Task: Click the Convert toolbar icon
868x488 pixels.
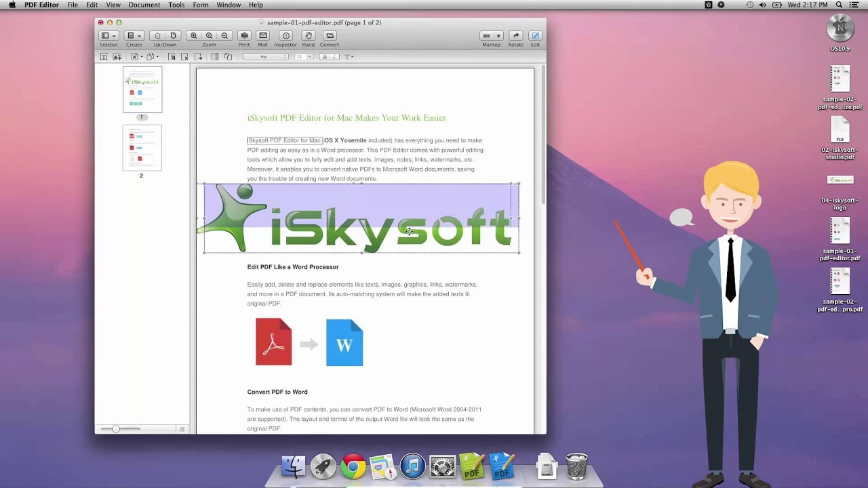Action: [330, 36]
